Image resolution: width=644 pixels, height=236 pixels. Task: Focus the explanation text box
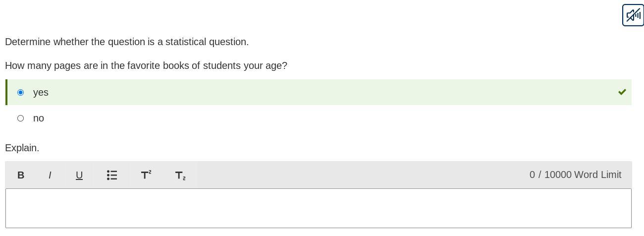(x=319, y=208)
